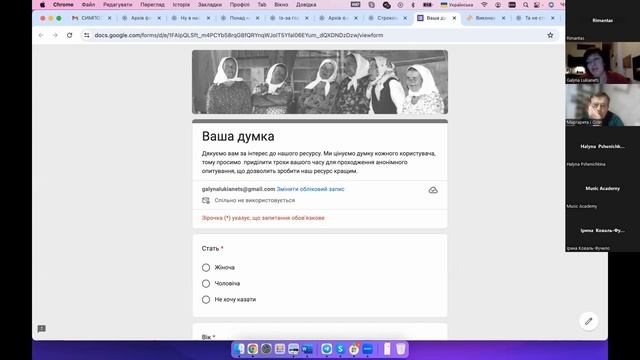The height and width of the screenshot is (360, 640).
Task: Open the Закладки menu
Action: tap(210, 5)
